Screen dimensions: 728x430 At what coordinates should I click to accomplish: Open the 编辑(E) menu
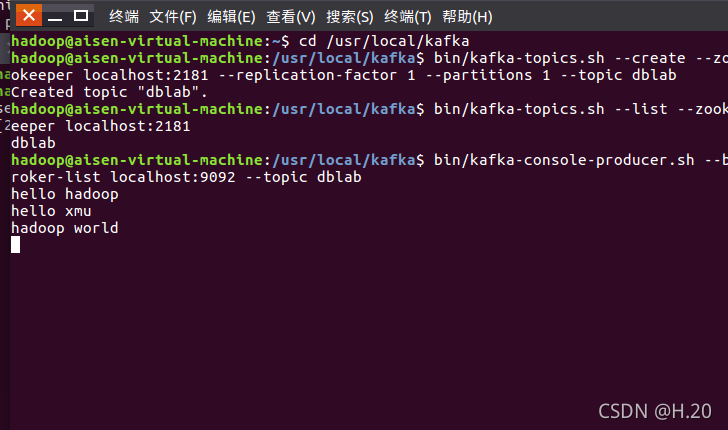pyautogui.click(x=231, y=17)
